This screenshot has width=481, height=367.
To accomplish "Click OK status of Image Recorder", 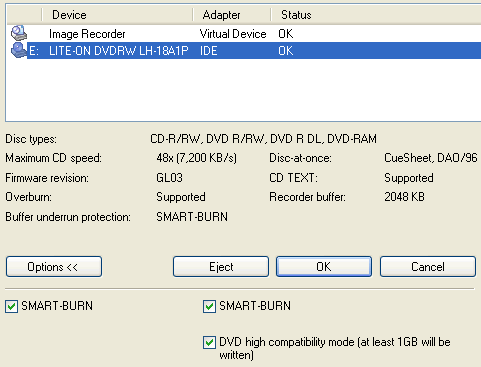I will pos(286,34).
